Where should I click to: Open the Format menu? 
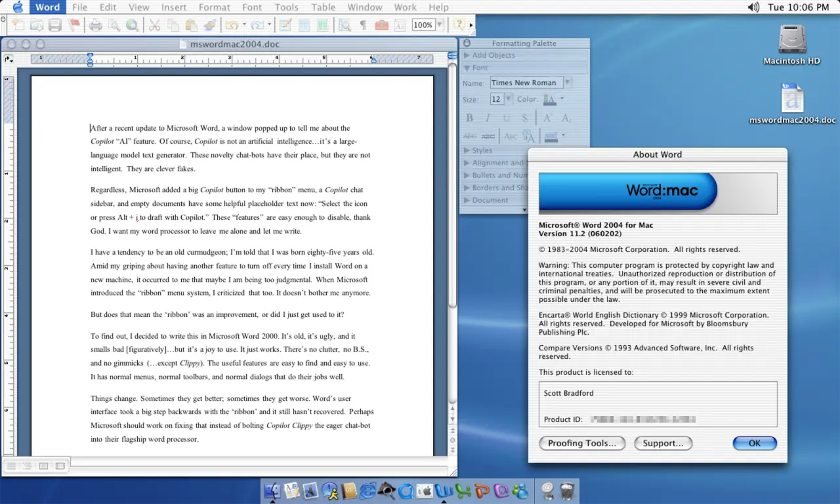click(x=214, y=7)
